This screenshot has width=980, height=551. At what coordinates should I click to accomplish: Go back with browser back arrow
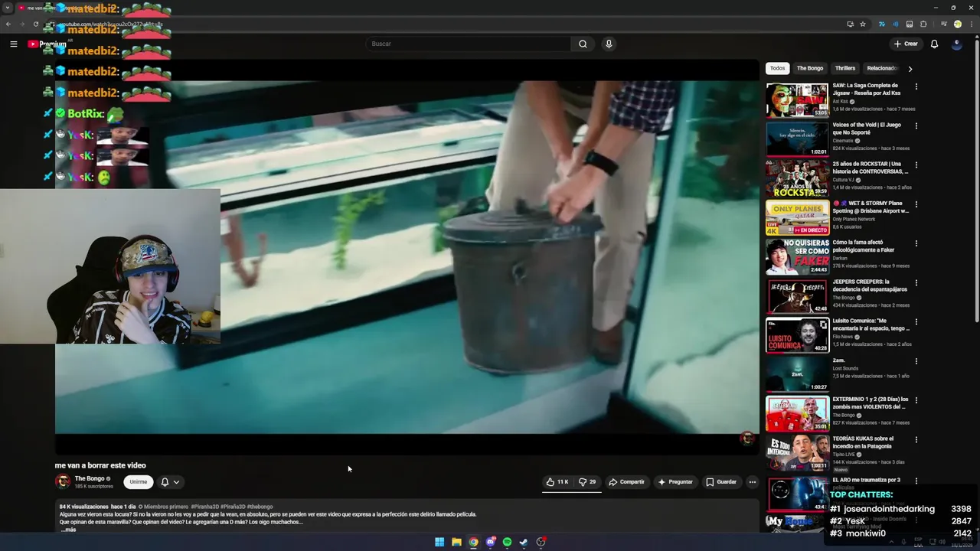click(x=8, y=24)
